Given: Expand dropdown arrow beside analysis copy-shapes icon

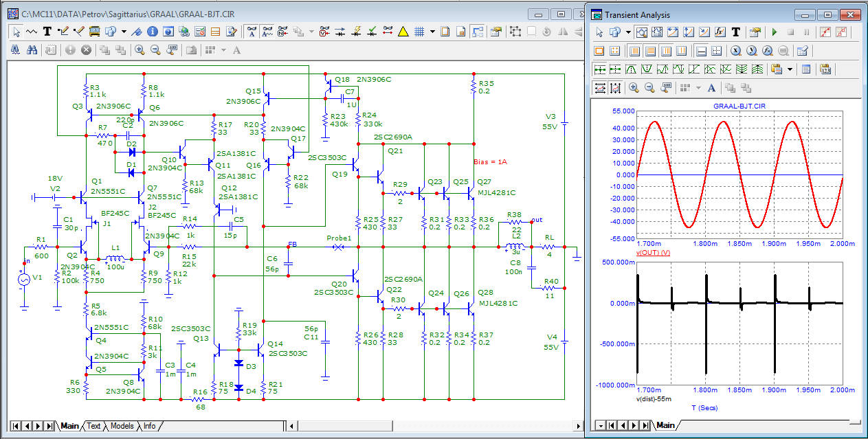Looking at the screenshot, I should coord(628,32).
